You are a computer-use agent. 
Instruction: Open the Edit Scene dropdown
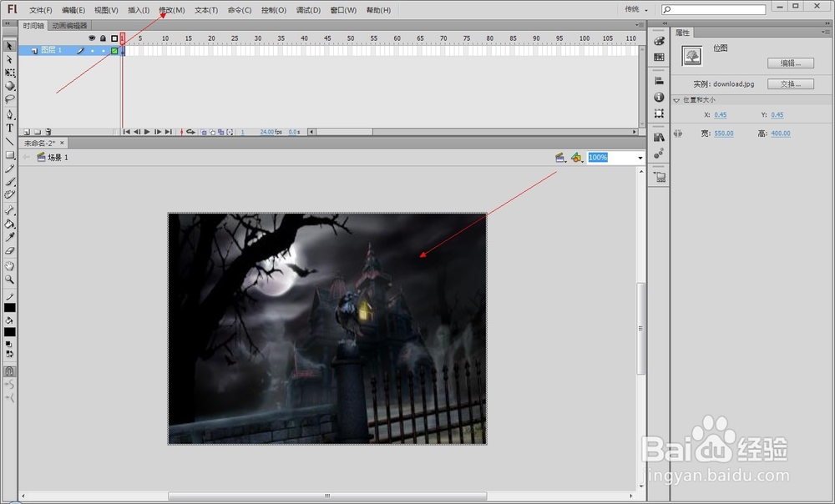(560, 158)
